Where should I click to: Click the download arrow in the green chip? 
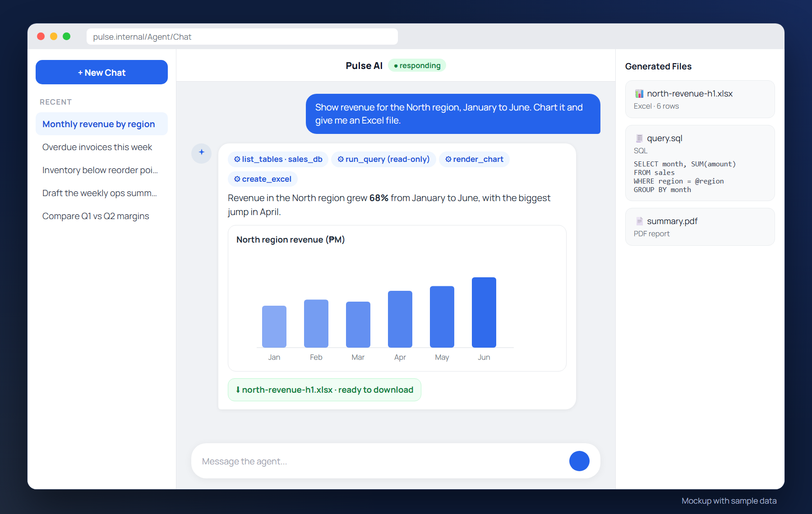(x=238, y=390)
